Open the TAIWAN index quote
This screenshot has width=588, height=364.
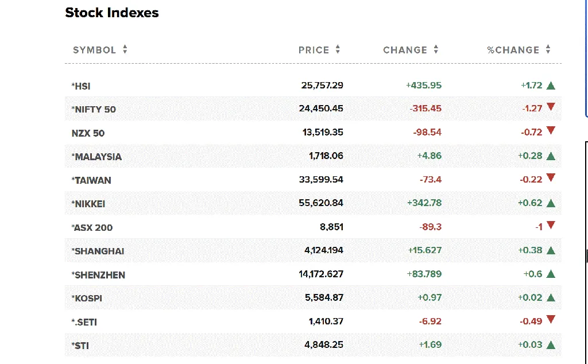91,180
